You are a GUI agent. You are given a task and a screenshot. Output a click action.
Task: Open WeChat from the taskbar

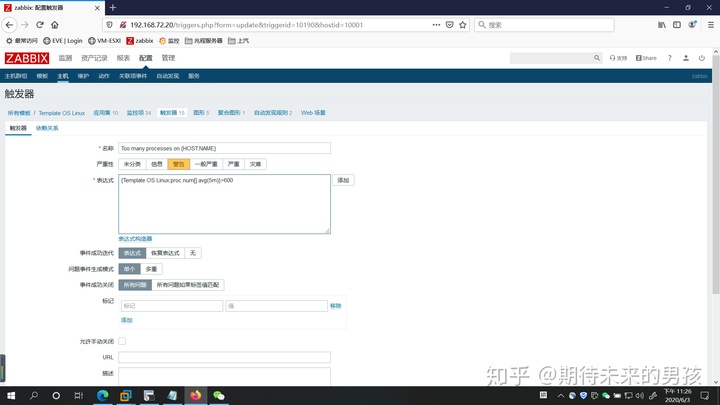pyautogui.click(x=219, y=395)
